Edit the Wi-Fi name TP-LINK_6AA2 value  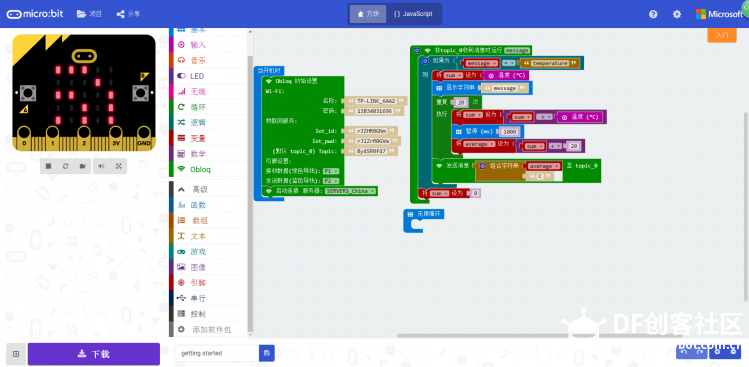click(x=377, y=101)
